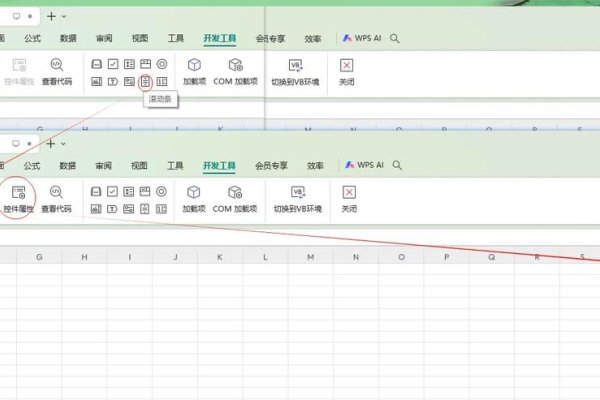
Task: Insert the image control from upper ribbon
Action: [129, 82]
